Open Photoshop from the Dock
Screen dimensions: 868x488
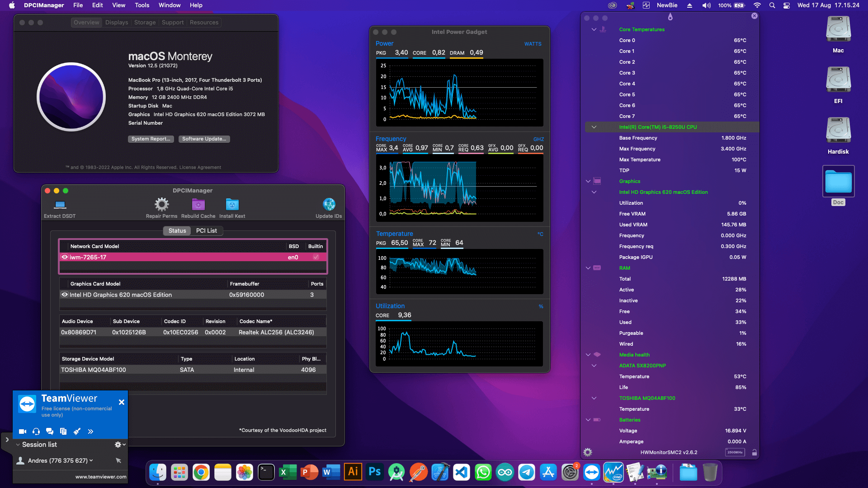[x=375, y=472]
